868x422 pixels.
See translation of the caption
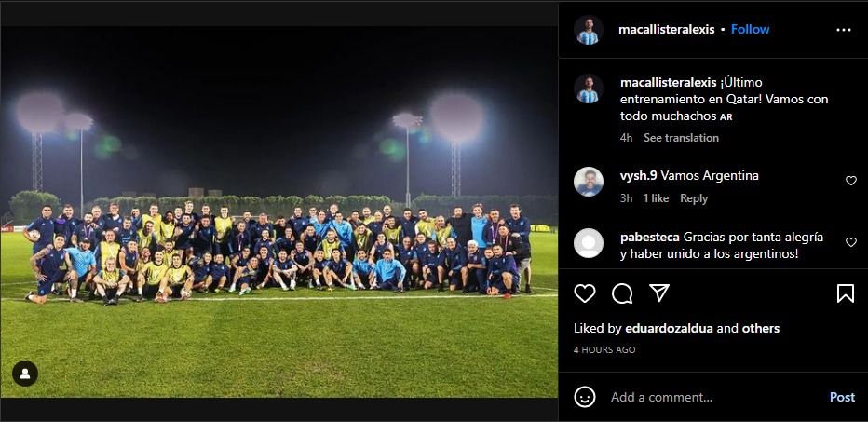[681, 138]
